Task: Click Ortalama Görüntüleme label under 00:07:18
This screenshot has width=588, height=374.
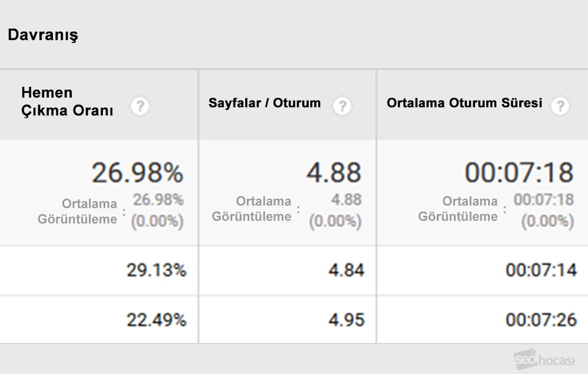Action: coord(458,209)
